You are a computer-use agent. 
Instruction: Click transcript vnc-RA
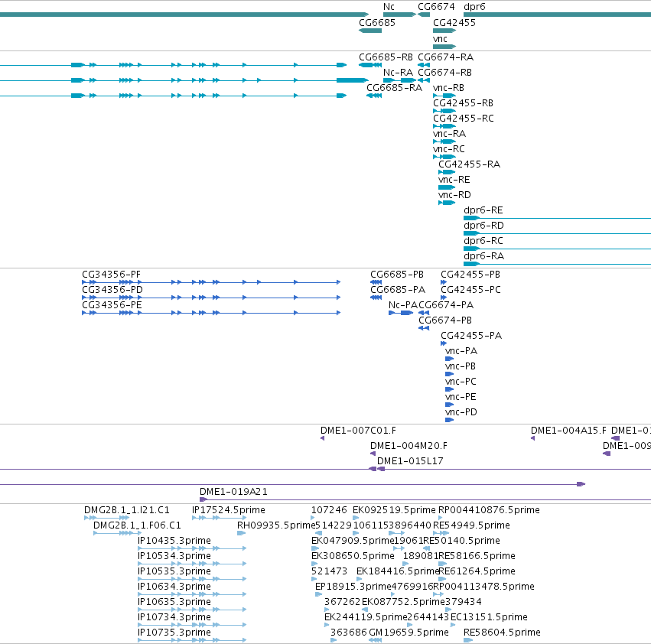pos(449,134)
